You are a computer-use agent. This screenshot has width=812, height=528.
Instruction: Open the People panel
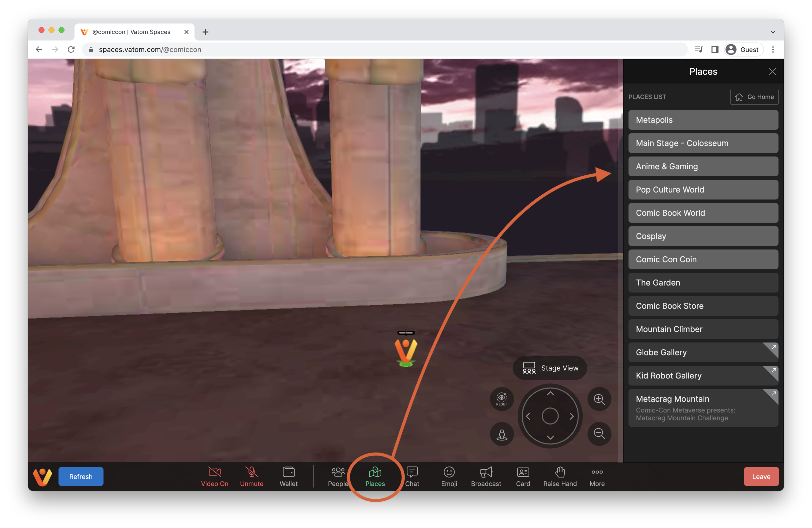click(x=338, y=476)
